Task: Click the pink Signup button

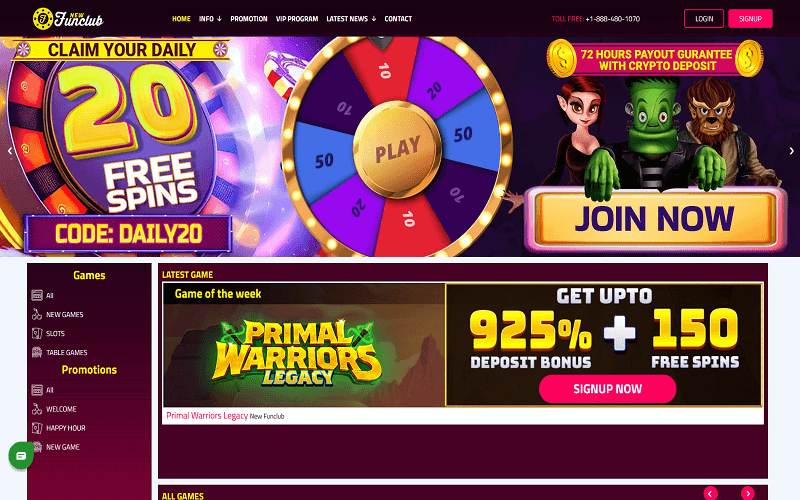Action: [750, 18]
